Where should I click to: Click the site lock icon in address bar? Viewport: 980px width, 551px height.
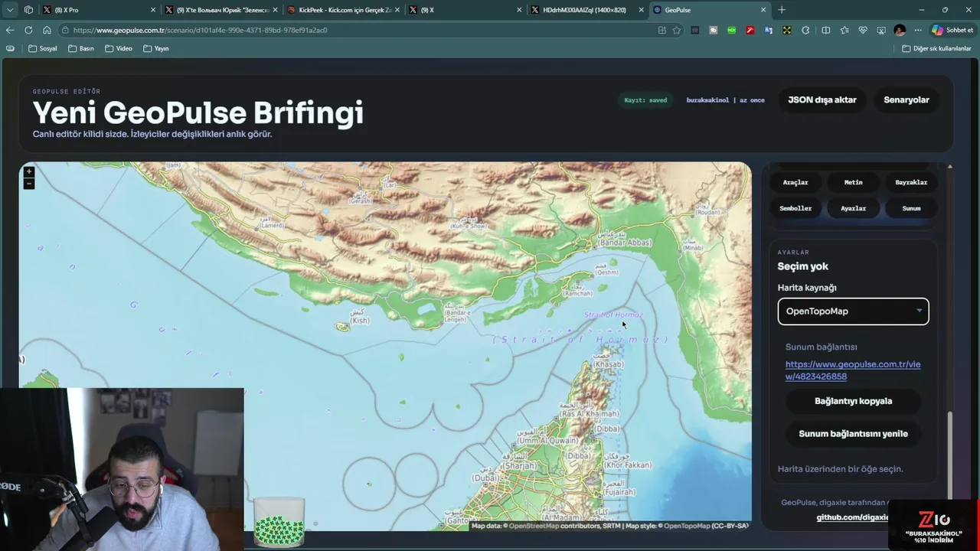[x=67, y=30]
